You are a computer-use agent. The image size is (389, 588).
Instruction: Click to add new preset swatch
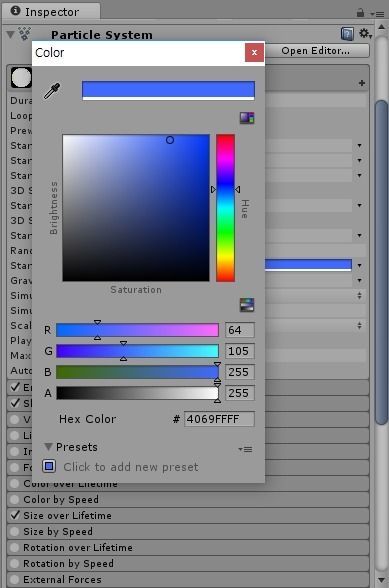pyautogui.click(x=49, y=466)
